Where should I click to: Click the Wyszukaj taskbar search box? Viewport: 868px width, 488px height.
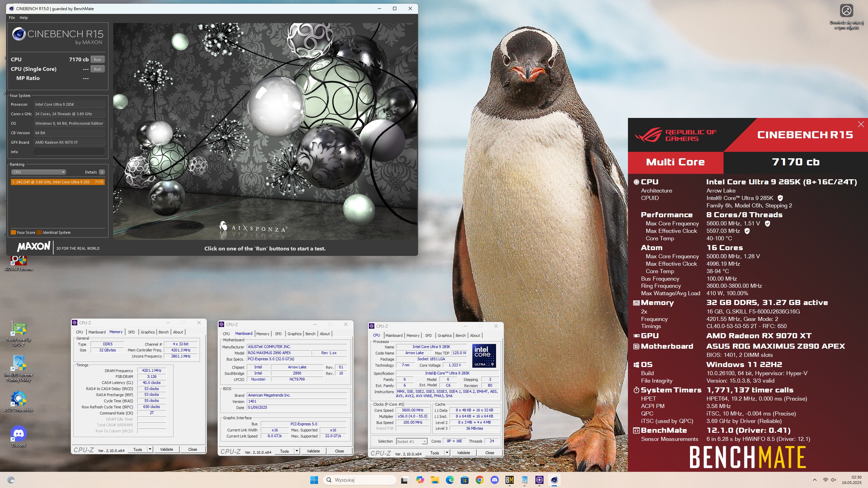click(x=360, y=480)
